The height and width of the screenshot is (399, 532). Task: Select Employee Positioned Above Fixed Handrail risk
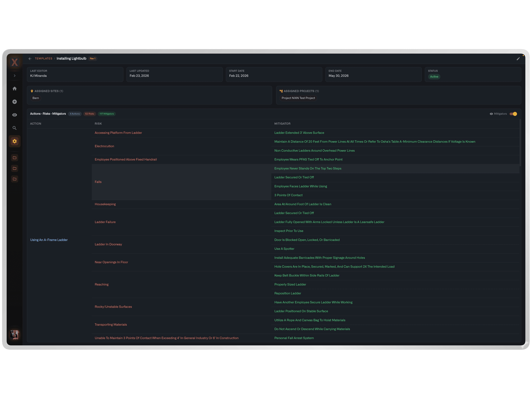(126, 159)
